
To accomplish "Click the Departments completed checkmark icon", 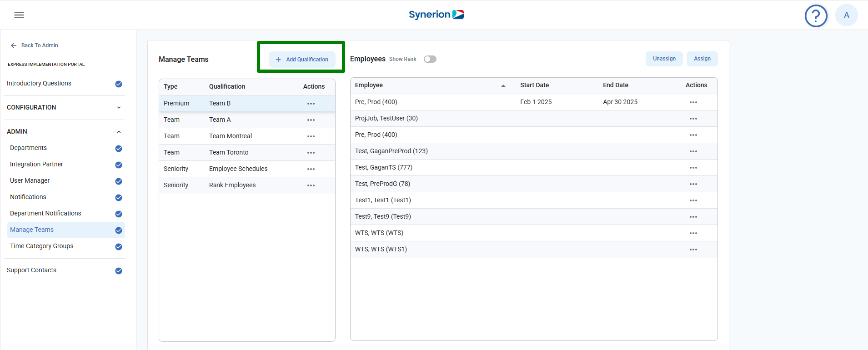I will [x=119, y=149].
